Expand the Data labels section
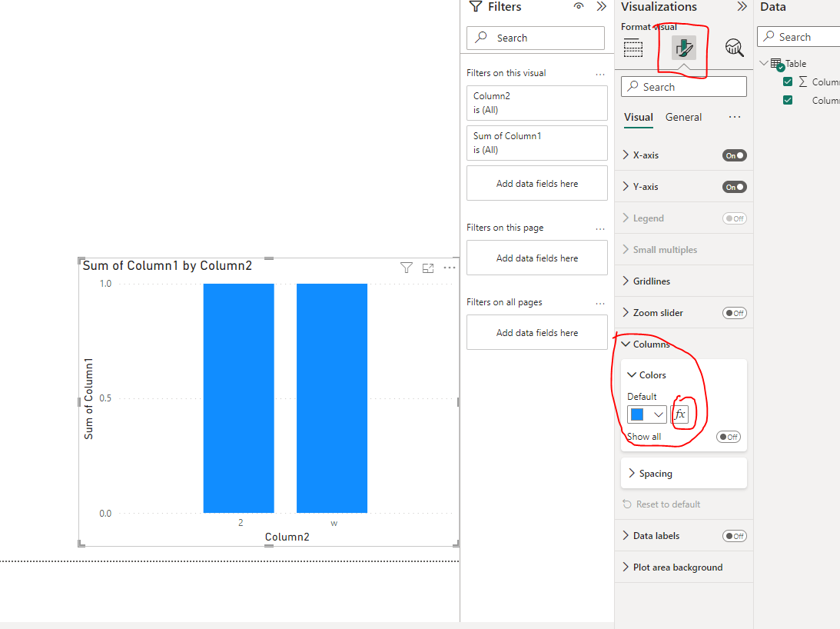Screen dimensions: 840x629 point(626,535)
